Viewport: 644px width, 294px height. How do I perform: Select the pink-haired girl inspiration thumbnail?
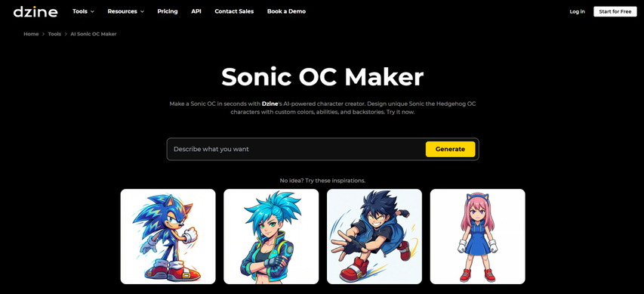[x=477, y=237]
